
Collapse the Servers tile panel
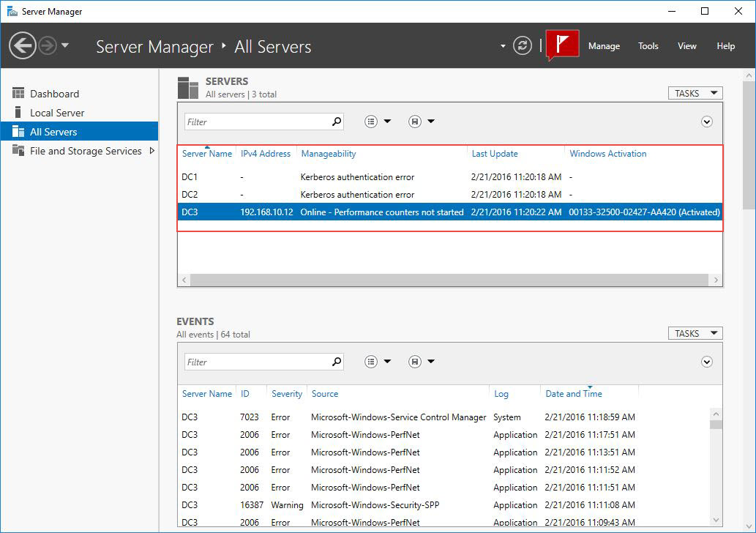point(706,121)
